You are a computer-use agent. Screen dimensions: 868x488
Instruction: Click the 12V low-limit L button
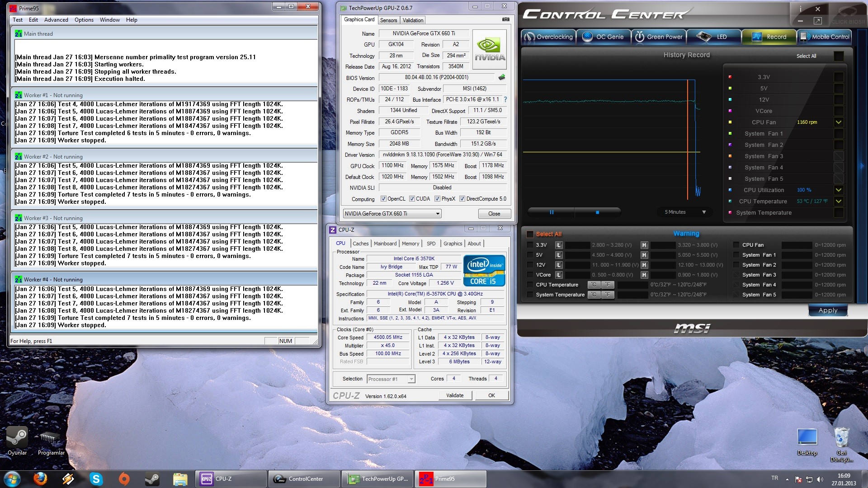pos(559,265)
